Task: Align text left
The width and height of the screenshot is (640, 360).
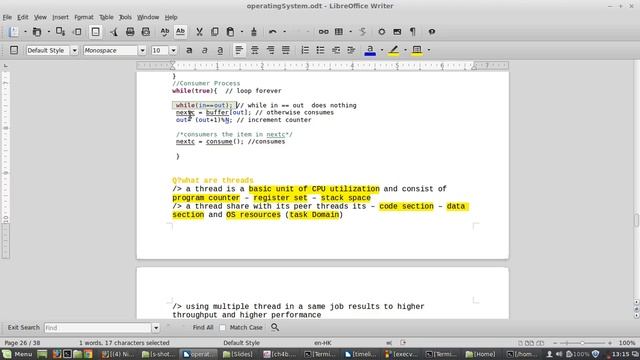Action: click(239, 50)
